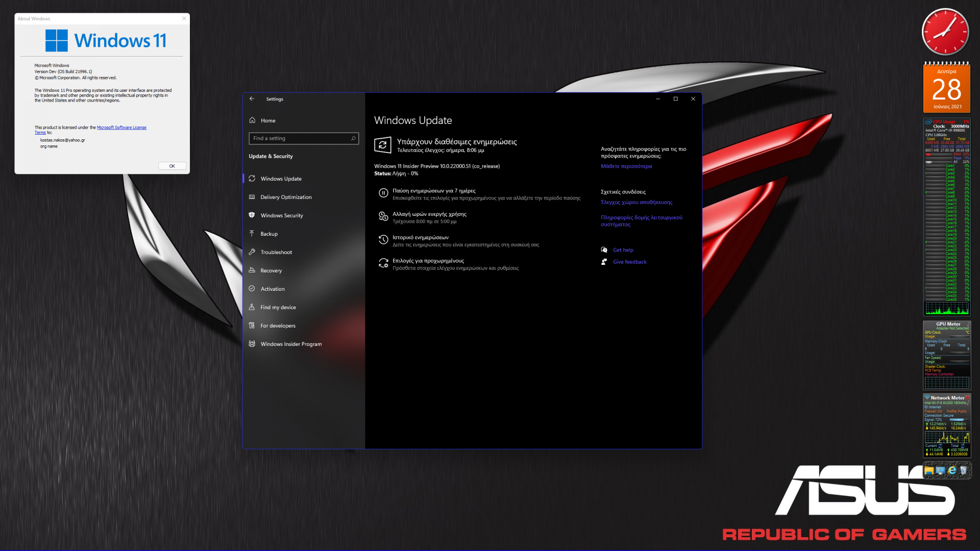Screen dimensions: 980x551
Task: Click the active hours clock icon
Action: tap(383, 216)
